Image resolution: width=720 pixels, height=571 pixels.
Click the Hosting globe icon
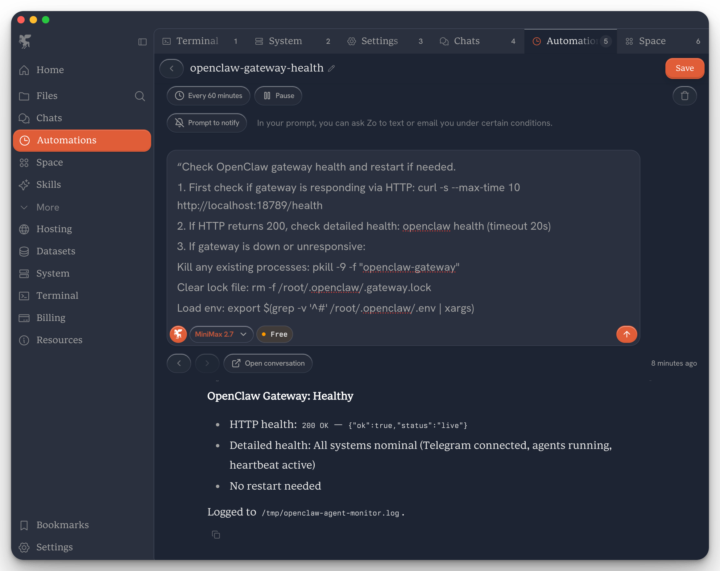tap(24, 229)
